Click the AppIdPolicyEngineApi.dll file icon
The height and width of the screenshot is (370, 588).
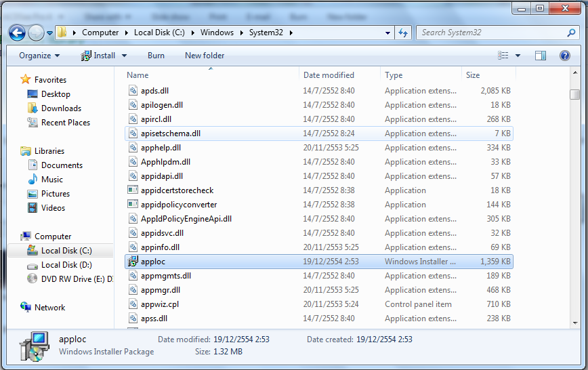pyautogui.click(x=133, y=219)
